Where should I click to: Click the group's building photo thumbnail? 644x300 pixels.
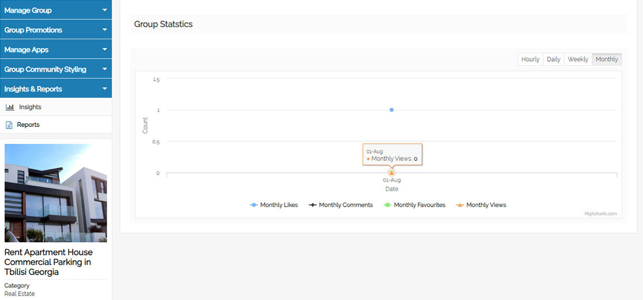56,193
